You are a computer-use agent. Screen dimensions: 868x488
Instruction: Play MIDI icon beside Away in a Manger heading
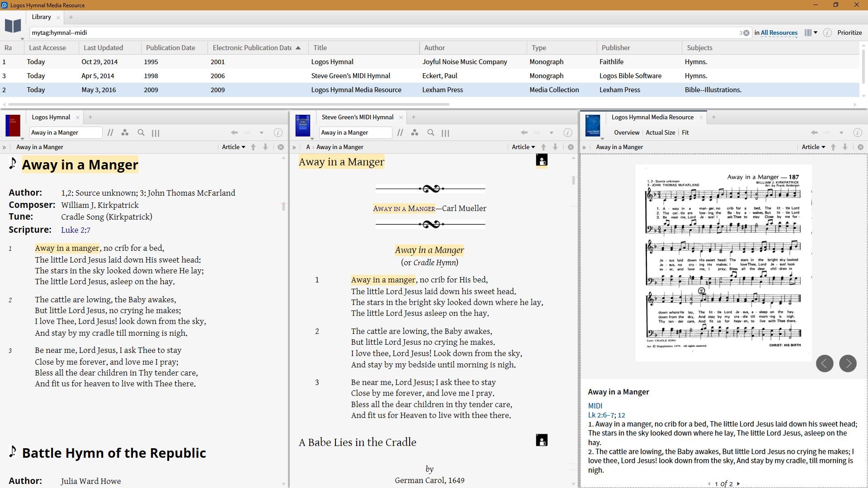click(x=542, y=160)
